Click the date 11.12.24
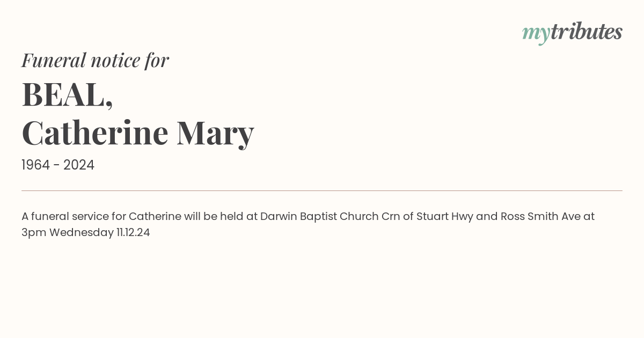Viewport: 644px width, 338px height. 133,233
